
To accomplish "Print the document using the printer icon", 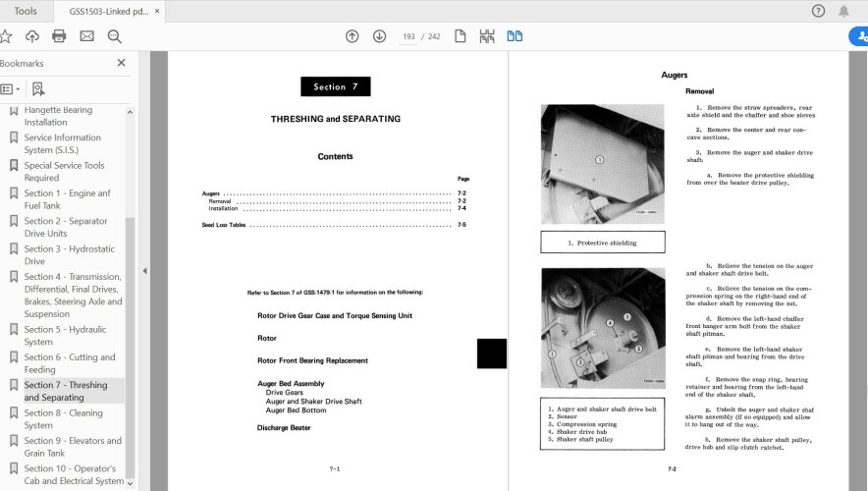I will click(59, 36).
